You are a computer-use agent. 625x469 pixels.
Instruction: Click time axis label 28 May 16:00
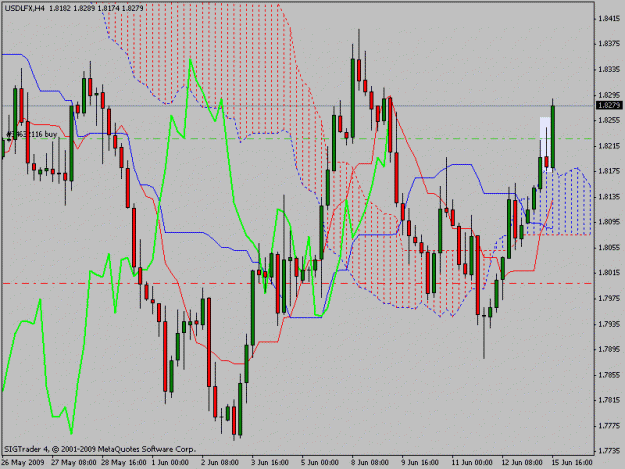tap(124, 462)
